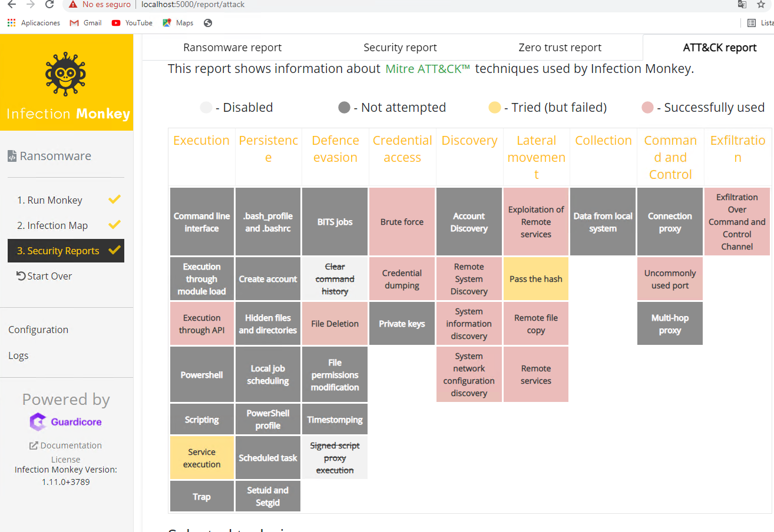Open the Documentation link
The image size is (774, 532).
66,445
